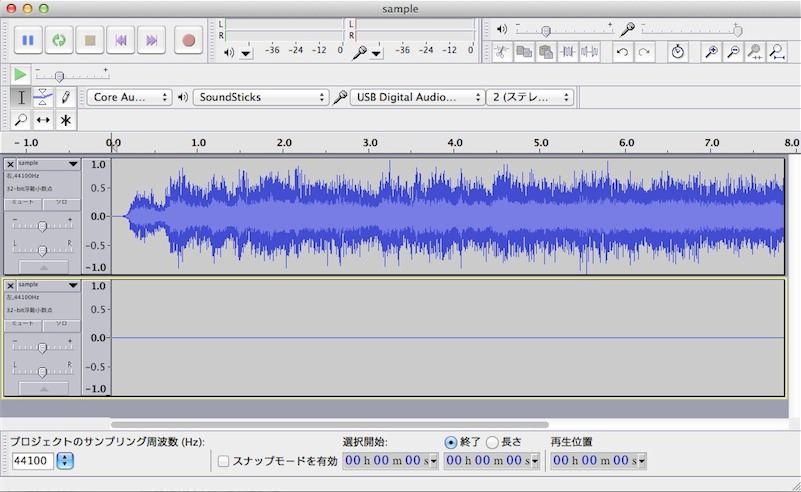Screen dimensions: 801x492
Task: Click the Fit Project zoom icon
Action: click(x=777, y=52)
